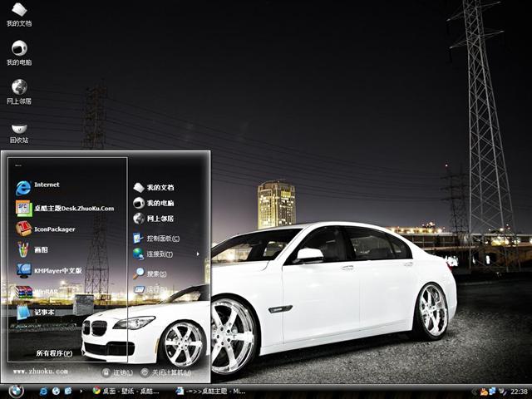Click the BMW logo Start button
The height and width of the screenshot is (399, 532).
[16, 392]
